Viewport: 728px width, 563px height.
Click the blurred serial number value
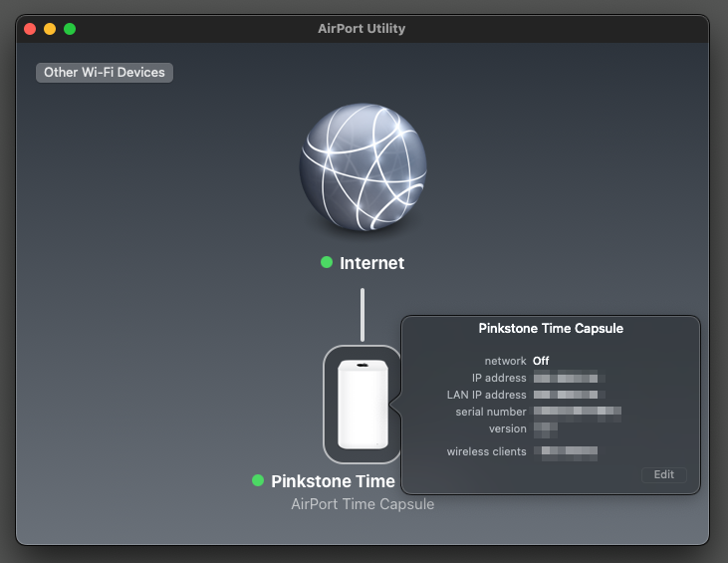[577, 413]
